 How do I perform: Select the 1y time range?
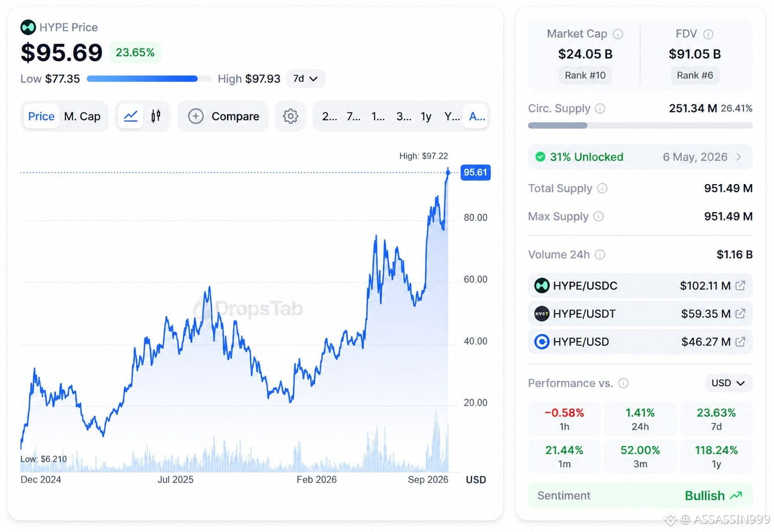426,116
